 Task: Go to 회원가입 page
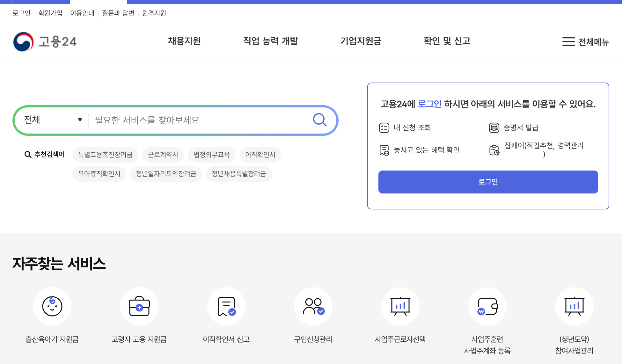(50, 13)
